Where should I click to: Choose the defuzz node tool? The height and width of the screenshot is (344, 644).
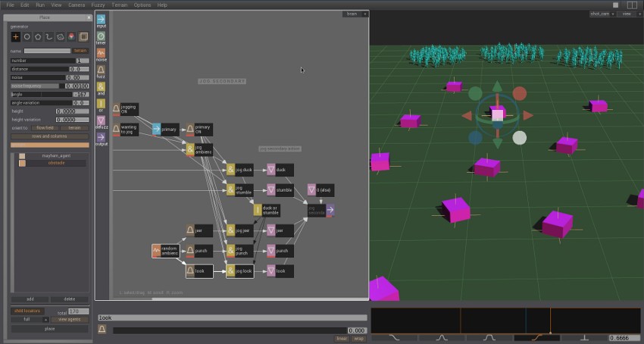[x=101, y=120]
